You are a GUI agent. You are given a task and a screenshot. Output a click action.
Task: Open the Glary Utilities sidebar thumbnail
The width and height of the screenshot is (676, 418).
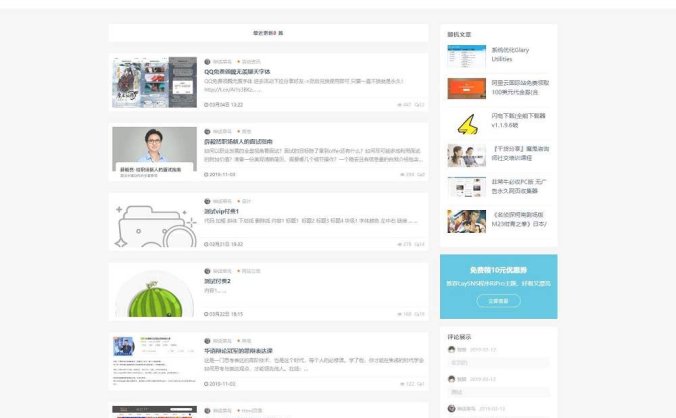[466, 56]
